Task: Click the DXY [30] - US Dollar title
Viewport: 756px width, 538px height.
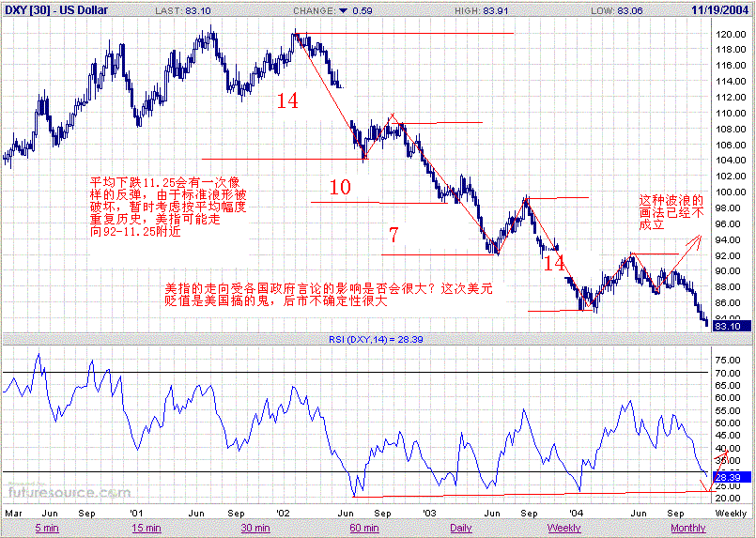Action: click(x=56, y=10)
